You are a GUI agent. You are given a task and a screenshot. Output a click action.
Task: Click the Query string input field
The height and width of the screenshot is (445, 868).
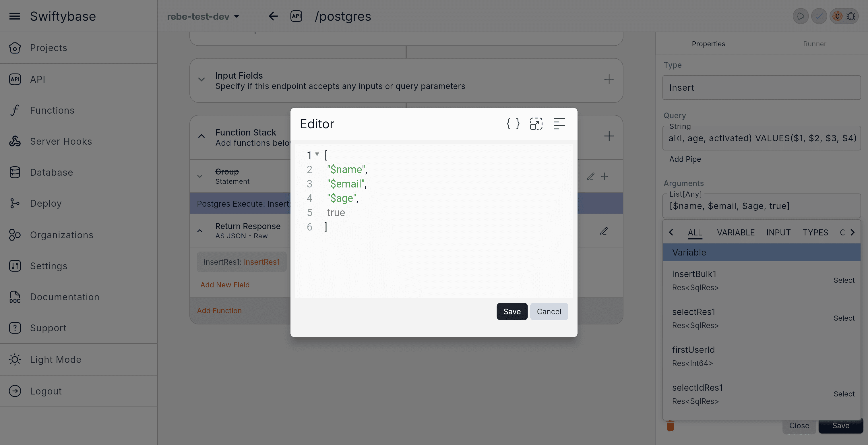point(762,138)
